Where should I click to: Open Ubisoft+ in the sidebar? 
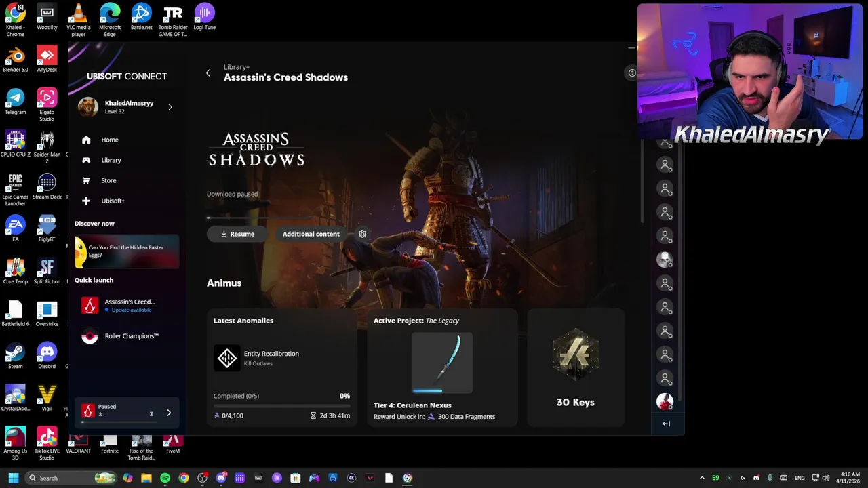point(113,201)
